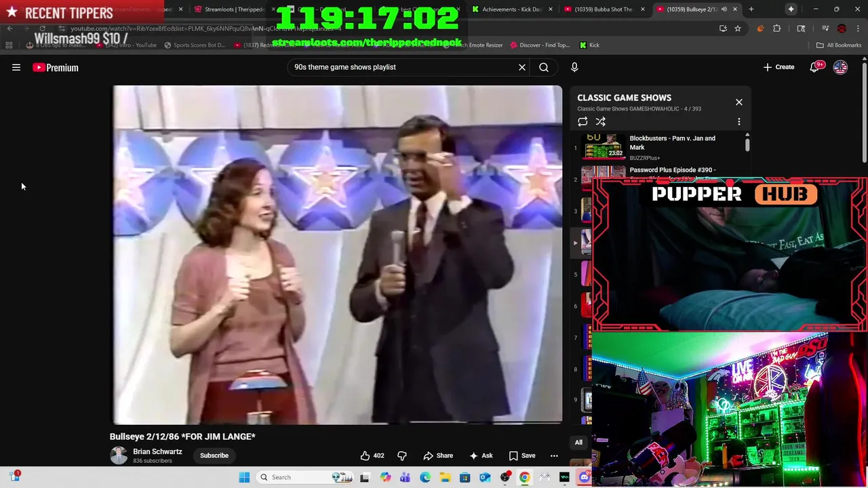Like the Bullseye video
This screenshot has width=868, height=488.
click(372, 455)
